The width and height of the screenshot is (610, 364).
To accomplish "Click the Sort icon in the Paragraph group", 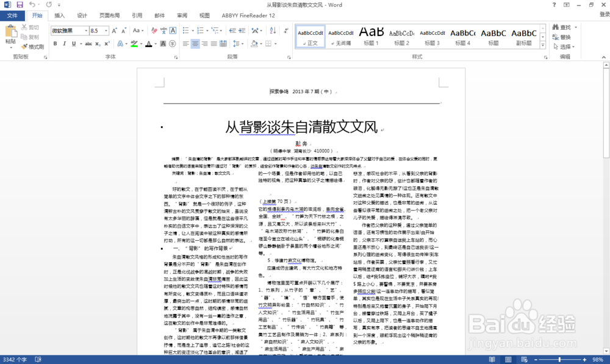I will tap(272, 30).
